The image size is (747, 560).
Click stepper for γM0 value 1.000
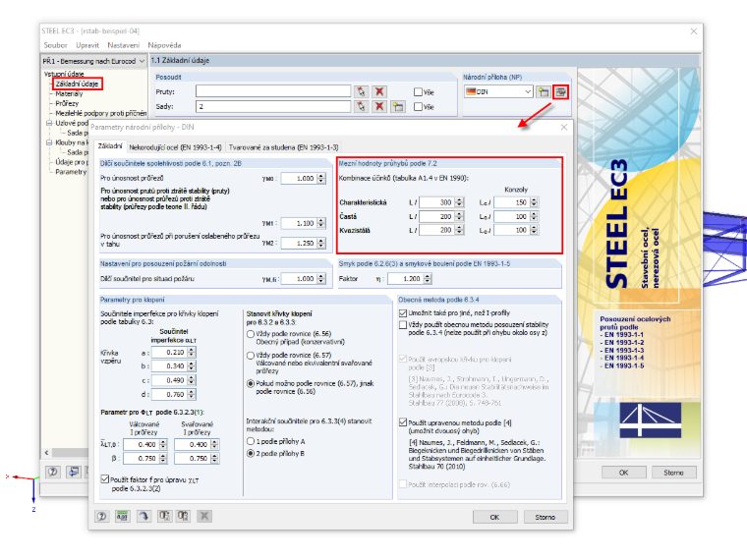coord(321,179)
